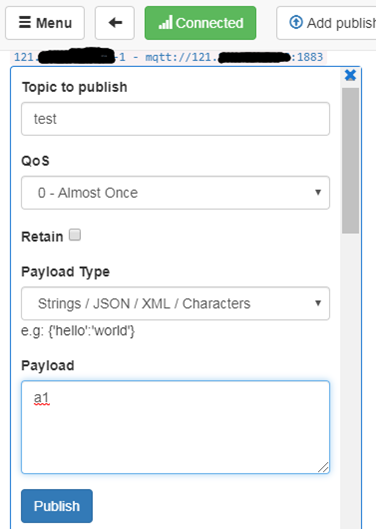
Task: Open the hamburger Menu button
Action: tap(45, 23)
